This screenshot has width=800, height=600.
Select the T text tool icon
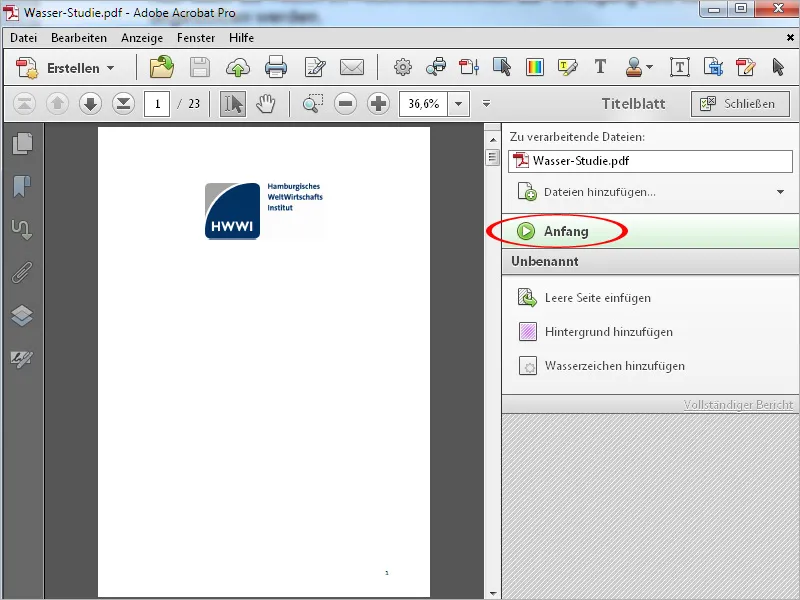601,67
